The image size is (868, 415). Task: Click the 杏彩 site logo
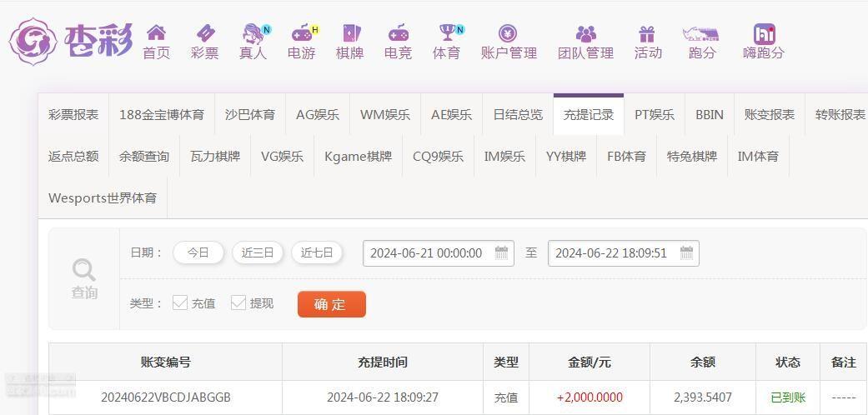point(71,42)
